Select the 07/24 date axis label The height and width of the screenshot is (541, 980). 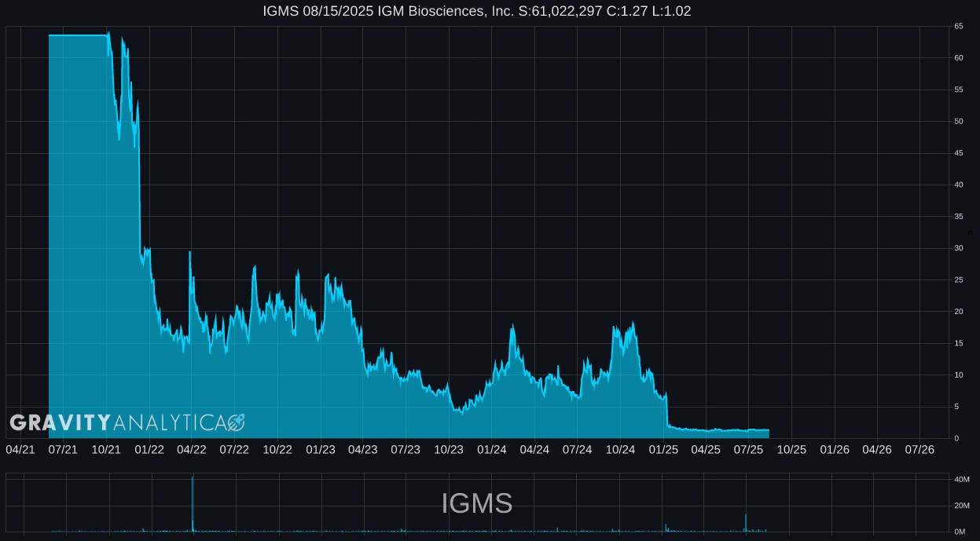point(578,450)
